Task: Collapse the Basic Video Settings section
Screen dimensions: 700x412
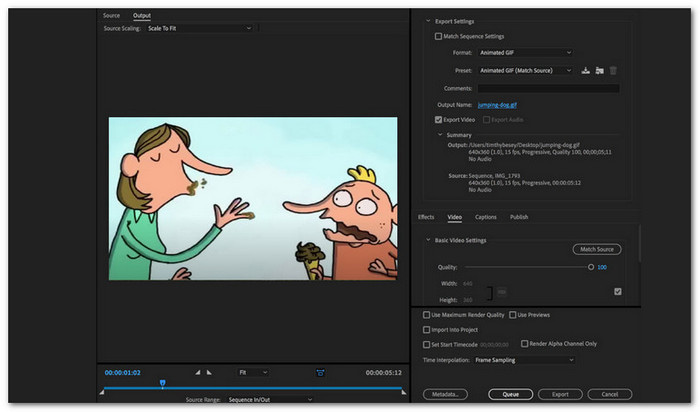Action: pyautogui.click(x=428, y=240)
